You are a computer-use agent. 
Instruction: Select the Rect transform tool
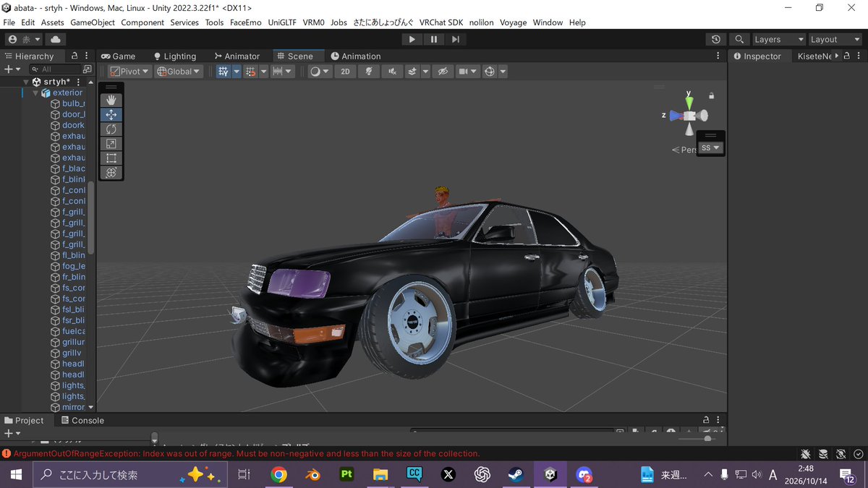(111, 158)
